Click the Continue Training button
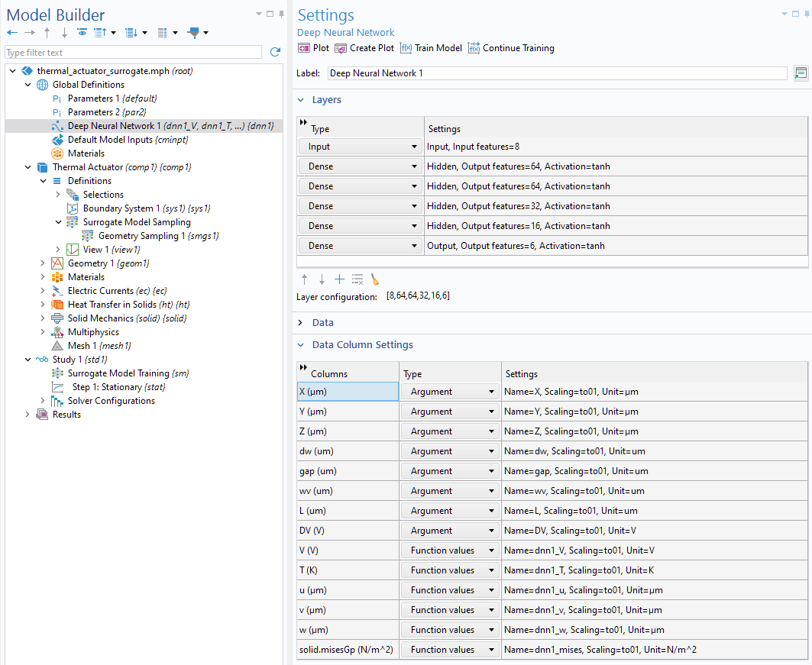 tap(511, 47)
